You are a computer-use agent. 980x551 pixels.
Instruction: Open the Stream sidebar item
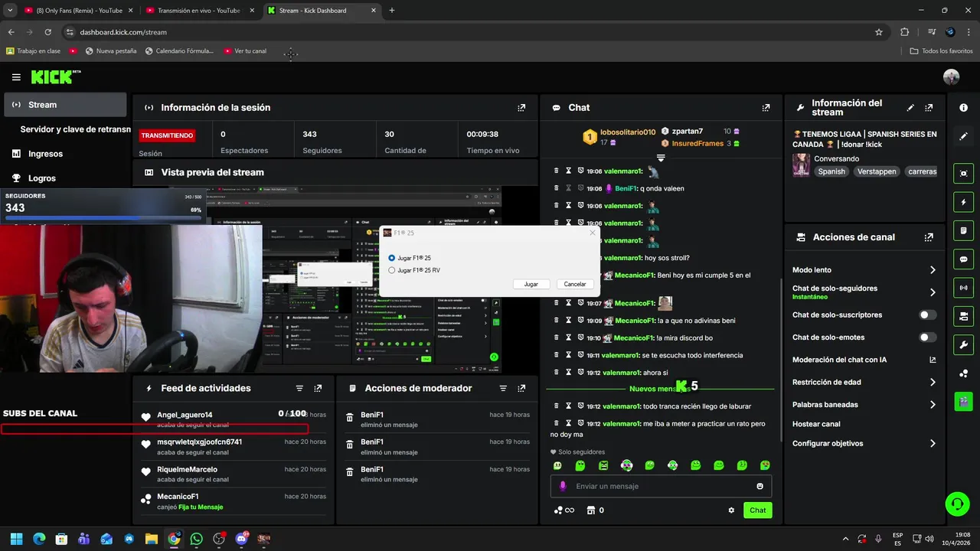tap(65, 105)
